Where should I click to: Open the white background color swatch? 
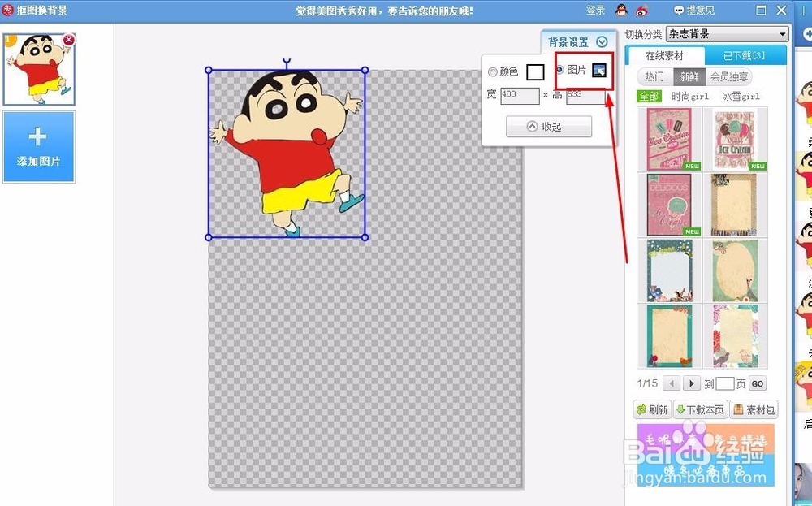point(535,72)
